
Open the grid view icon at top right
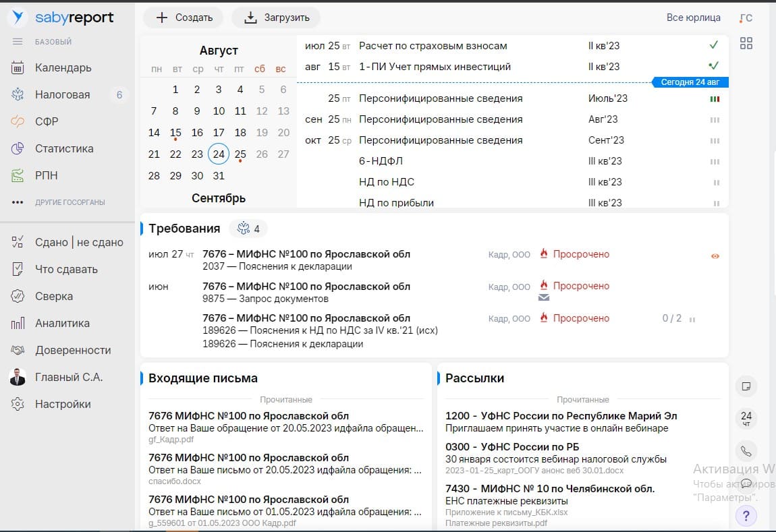click(x=746, y=44)
